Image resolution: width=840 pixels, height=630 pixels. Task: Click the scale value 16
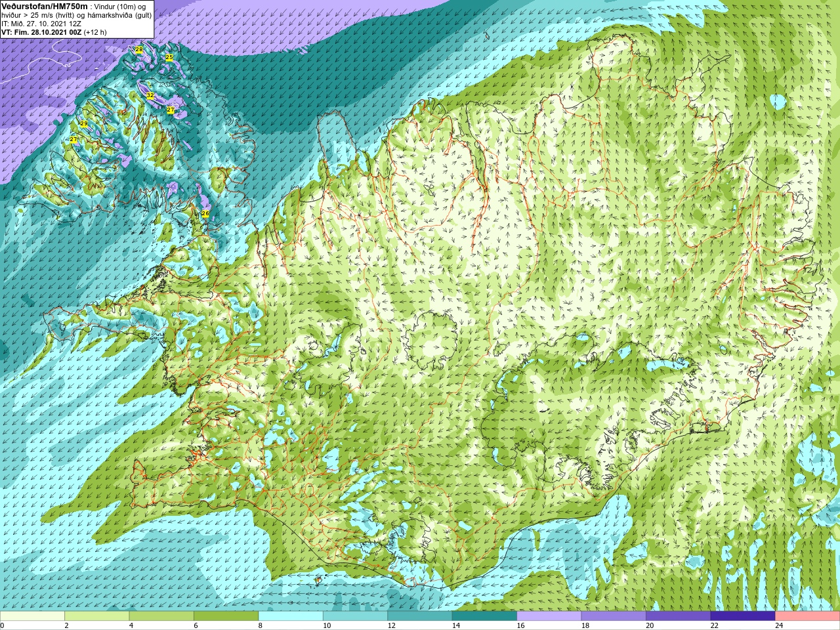click(x=521, y=625)
